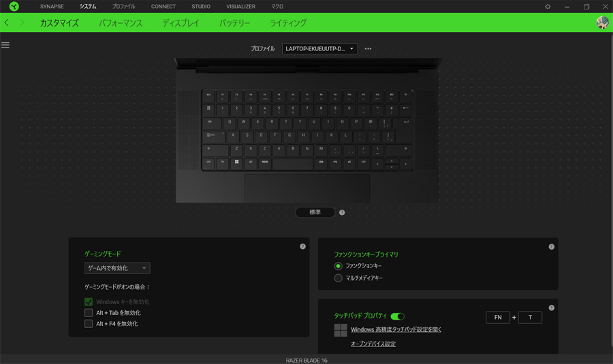
Task: Select ディスプレイ subtab
Action: coord(180,23)
